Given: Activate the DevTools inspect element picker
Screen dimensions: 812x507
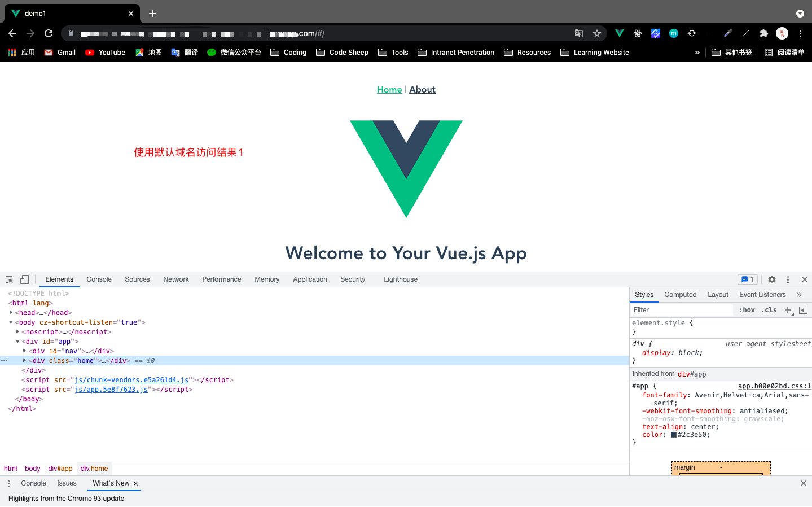Looking at the screenshot, I should pyautogui.click(x=10, y=279).
